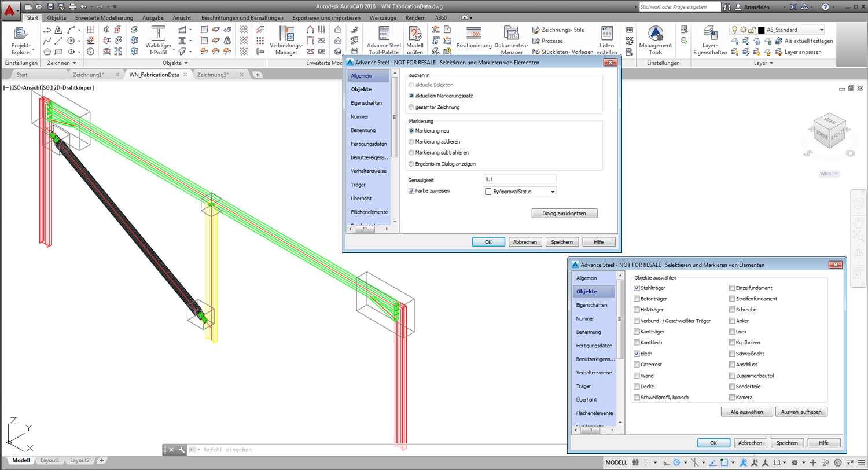Screen dimensions: 868x470
Task: Select Eigenschaften in the upper dialog list
Action: [366, 102]
